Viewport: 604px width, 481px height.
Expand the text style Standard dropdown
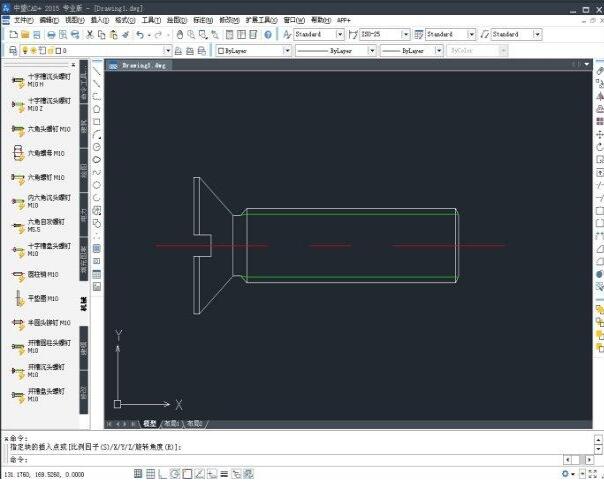339,35
